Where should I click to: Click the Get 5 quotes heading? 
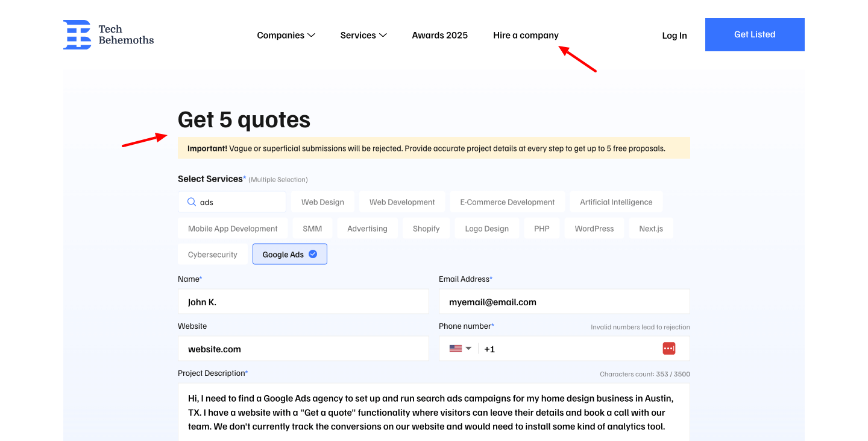[244, 120]
